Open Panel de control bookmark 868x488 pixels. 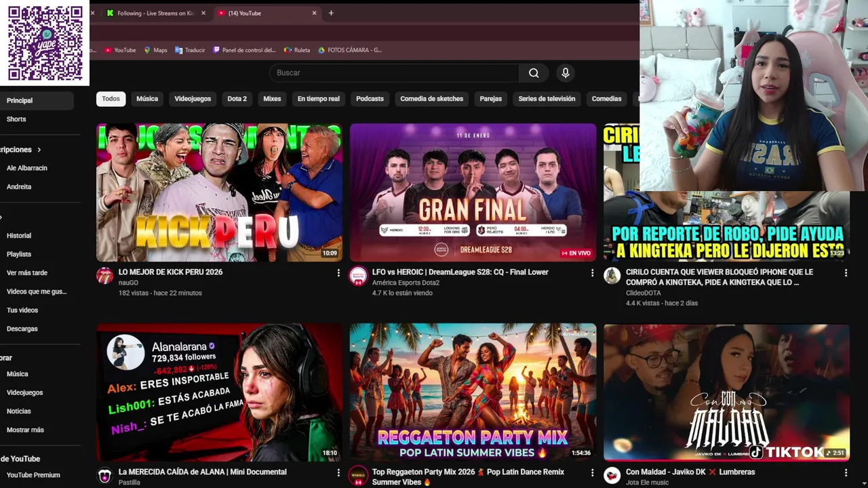(x=244, y=50)
